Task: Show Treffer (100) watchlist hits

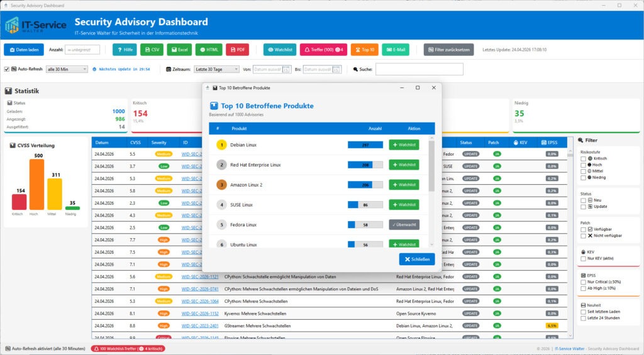Action: coord(323,50)
